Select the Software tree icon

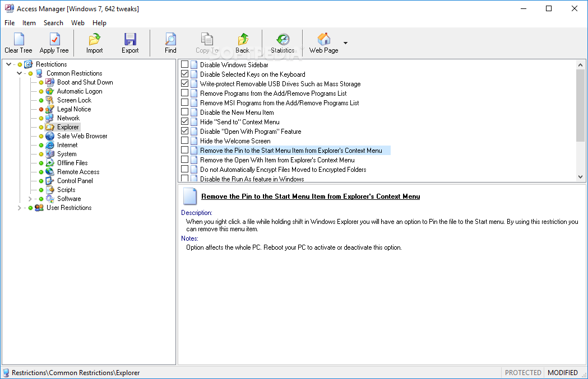coord(50,199)
